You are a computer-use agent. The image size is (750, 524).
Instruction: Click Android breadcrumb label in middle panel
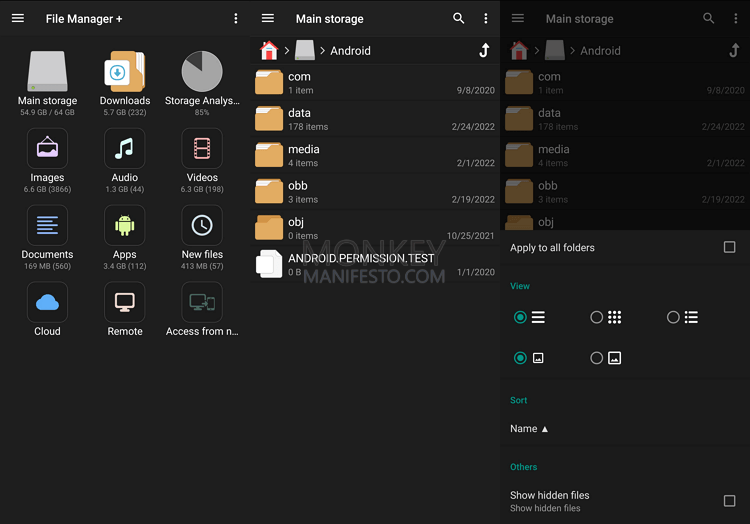[x=350, y=51]
